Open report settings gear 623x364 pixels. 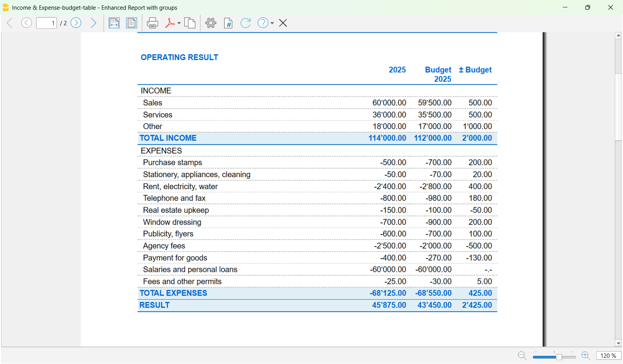(210, 23)
